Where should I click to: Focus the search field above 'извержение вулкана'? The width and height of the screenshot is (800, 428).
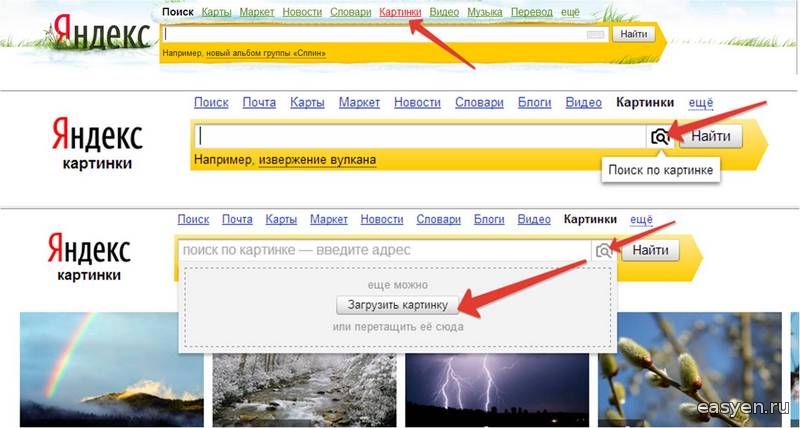[420, 137]
